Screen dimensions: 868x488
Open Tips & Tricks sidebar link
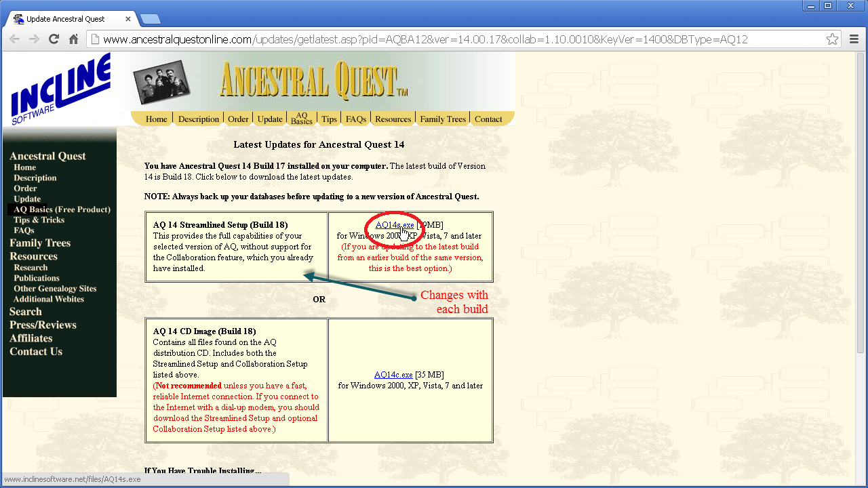click(x=39, y=220)
